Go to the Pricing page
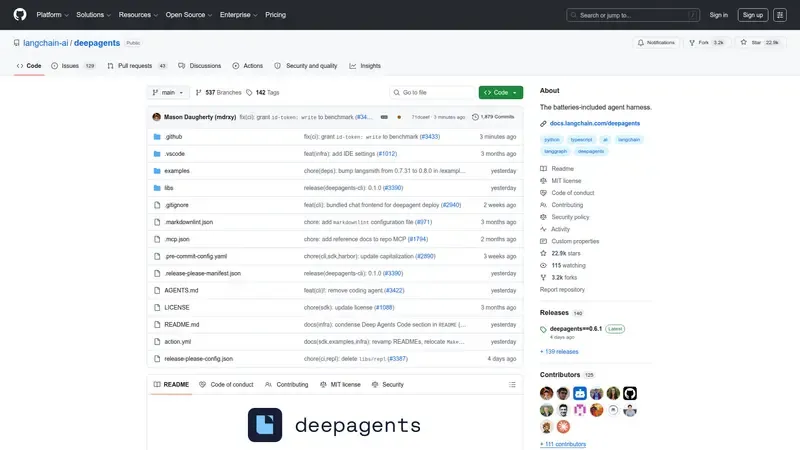The height and width of the screenshot is (450, 800). click(276, 15)
